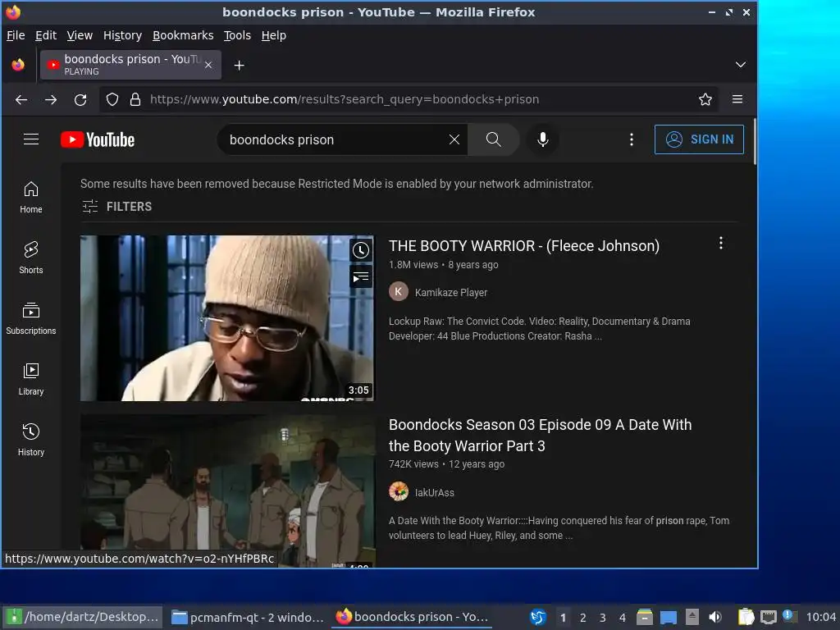Reload the current page
The width and height of the screenshot is (840, 630).
(80, 99)
